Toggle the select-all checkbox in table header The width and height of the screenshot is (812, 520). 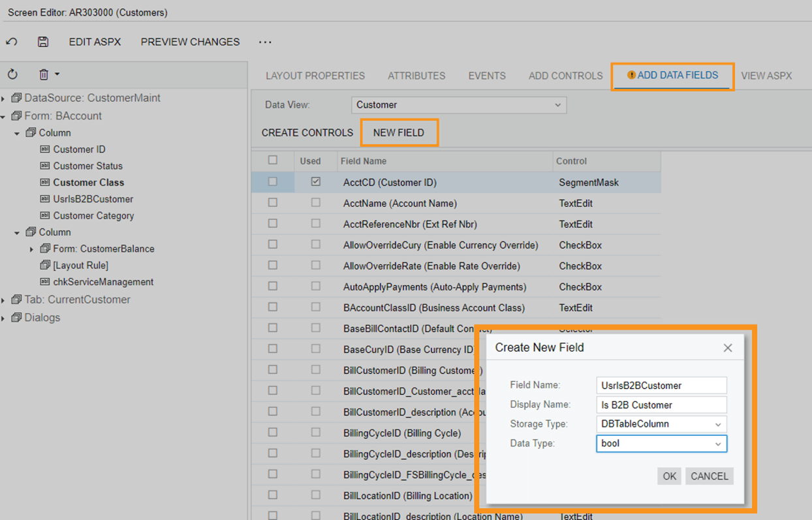pos(273,160)
